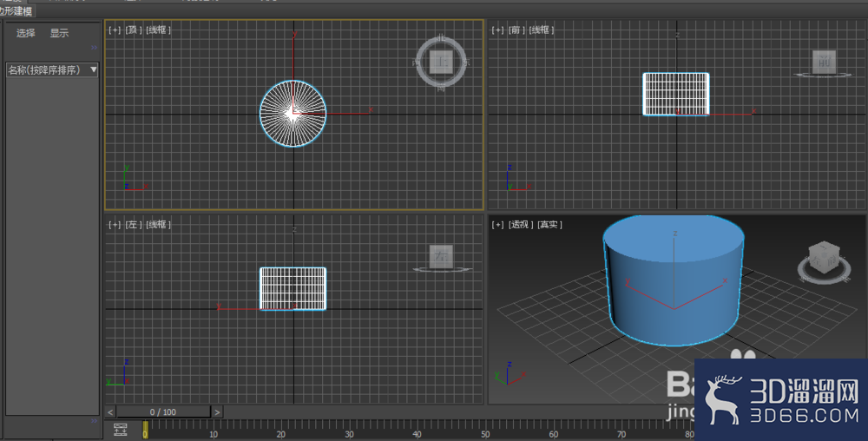Click 南 on the top viewport compass
The width and height of the screenshot is (868, 441).
(x=441, y=88)
